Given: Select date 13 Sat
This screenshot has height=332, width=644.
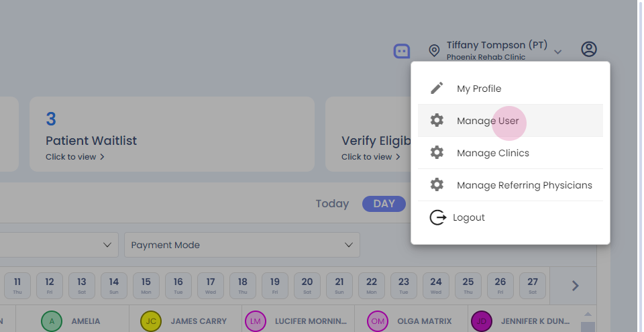Looking at the screenshot, I should (x=82, y=286).
